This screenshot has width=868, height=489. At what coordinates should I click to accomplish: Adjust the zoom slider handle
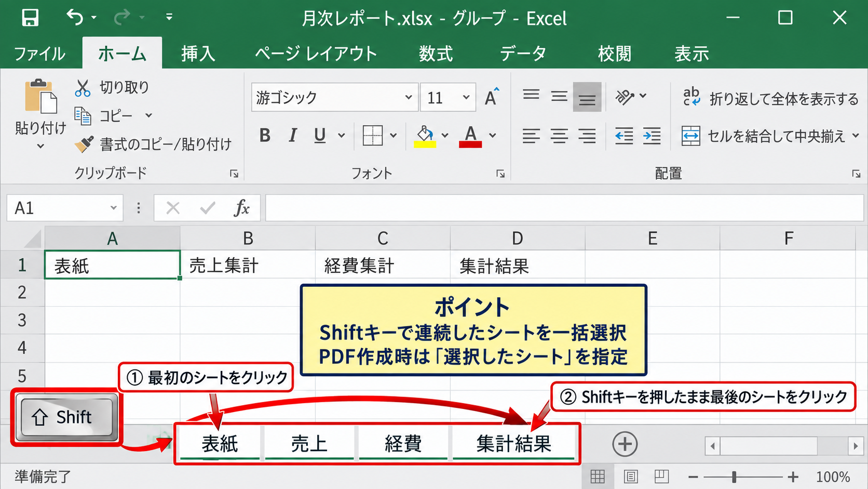point(734,477)
